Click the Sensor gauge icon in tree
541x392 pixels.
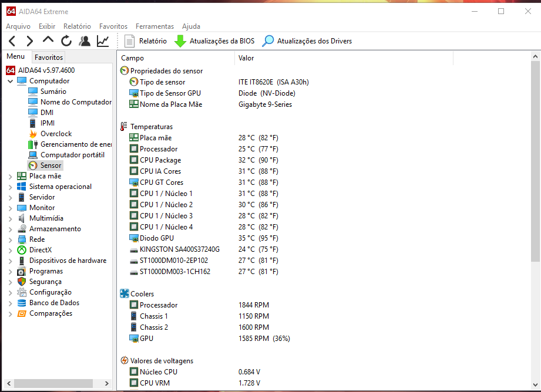tap(33, 165)
